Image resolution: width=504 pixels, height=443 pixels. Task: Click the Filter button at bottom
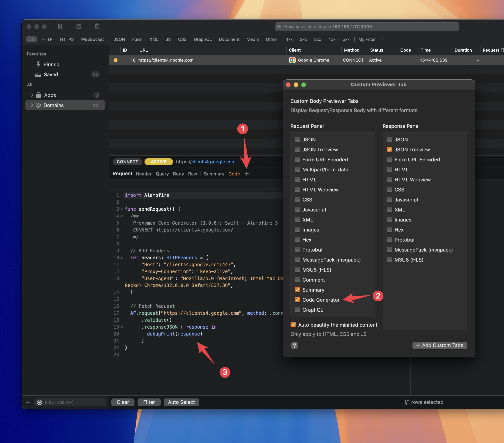point(149,402)
